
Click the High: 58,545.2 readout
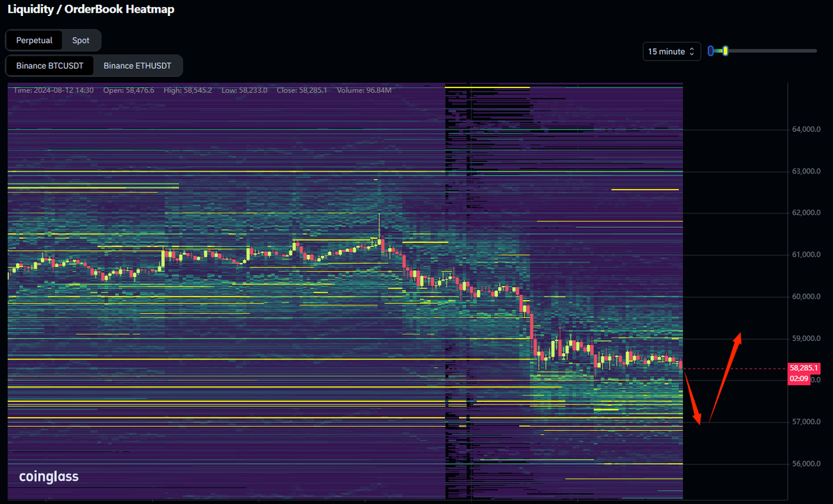[x=189, y=90]
